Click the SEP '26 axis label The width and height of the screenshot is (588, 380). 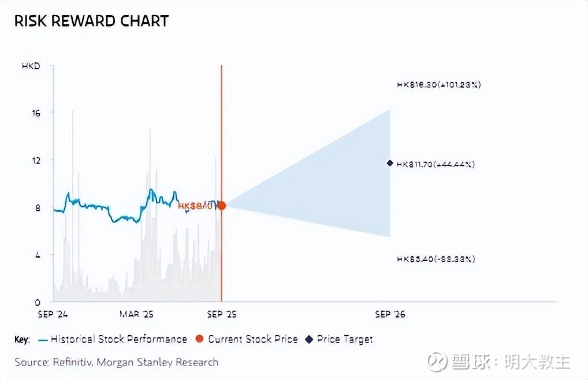click(x=390, y=314)
